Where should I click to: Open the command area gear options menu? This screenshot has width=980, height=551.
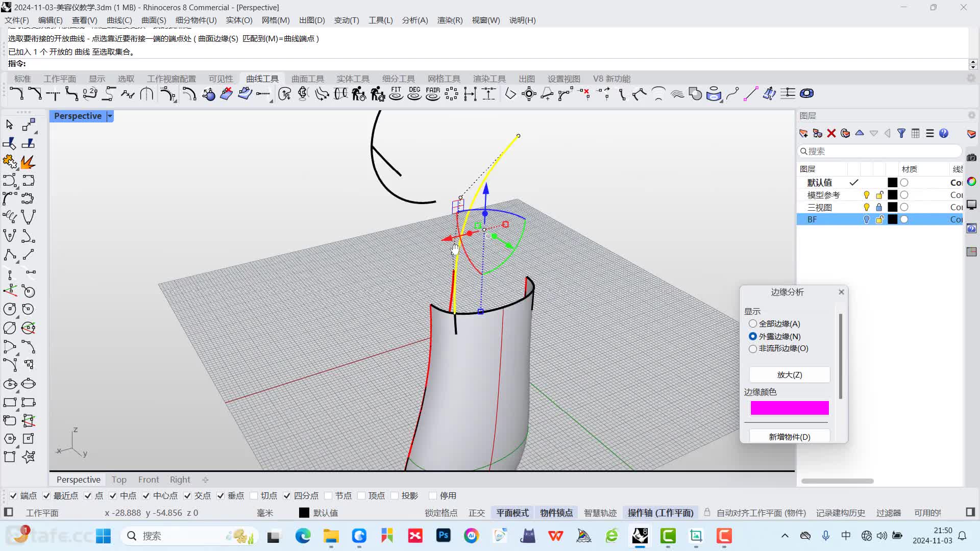coord(971,78)
